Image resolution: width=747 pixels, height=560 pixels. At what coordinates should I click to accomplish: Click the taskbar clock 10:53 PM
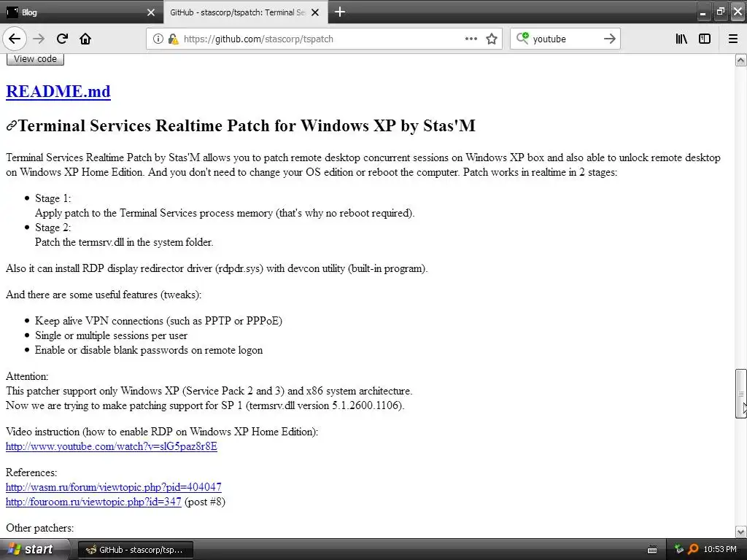[720, 549]
